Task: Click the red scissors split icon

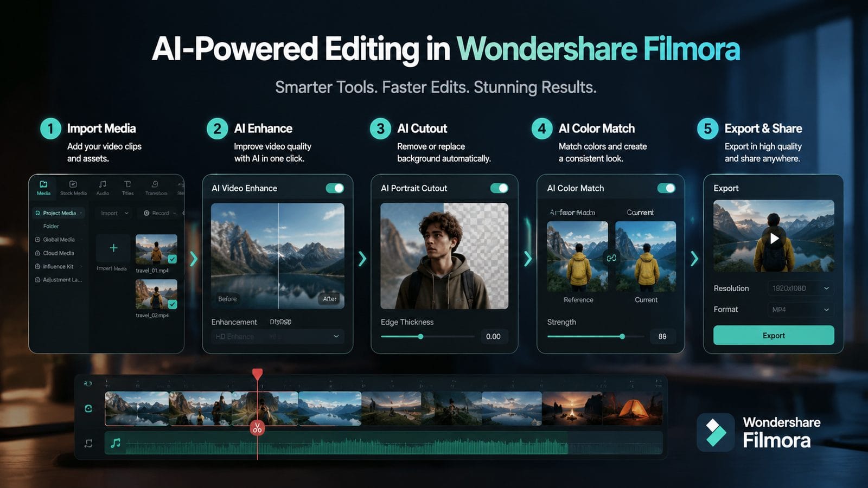Action: click(x=257, y=428)
